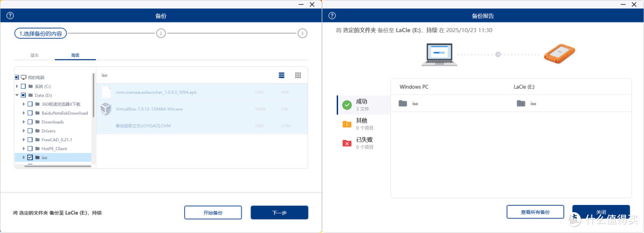Screen dimensions: 644x233
Task: Check the HotPE_Client checkbox
Action: (30, 148)
